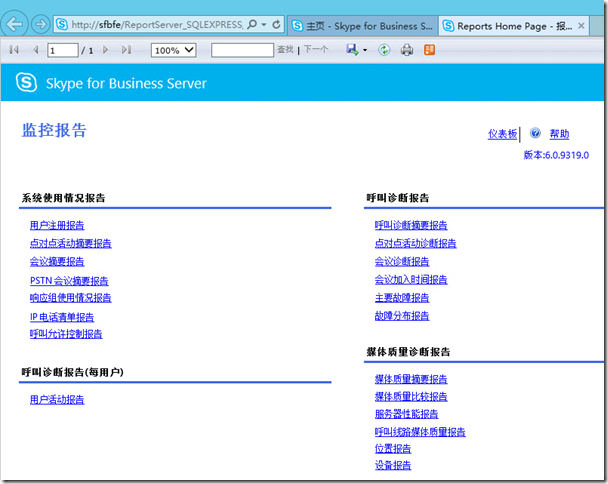
Task: Open the 100% zoom dropdown
Action: coord(173,50)
